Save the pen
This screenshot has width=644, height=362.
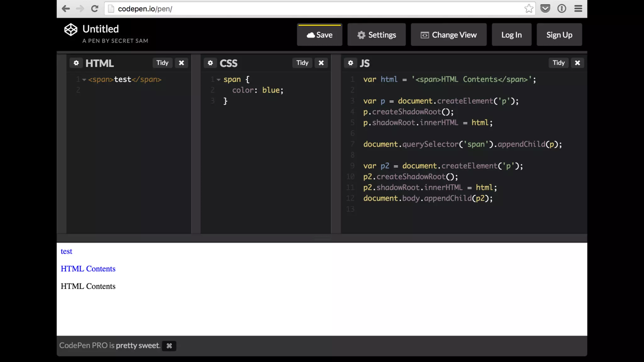319,35
